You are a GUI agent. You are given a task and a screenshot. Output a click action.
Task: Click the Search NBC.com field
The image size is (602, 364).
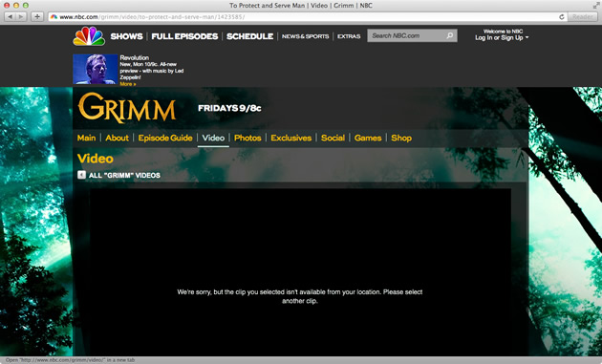click(x=407, y=35)
